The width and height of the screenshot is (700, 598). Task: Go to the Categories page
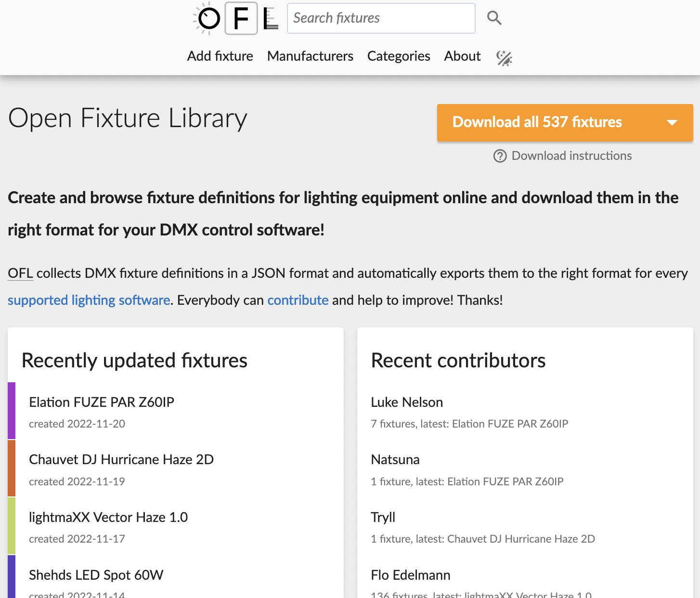(399, 56)
